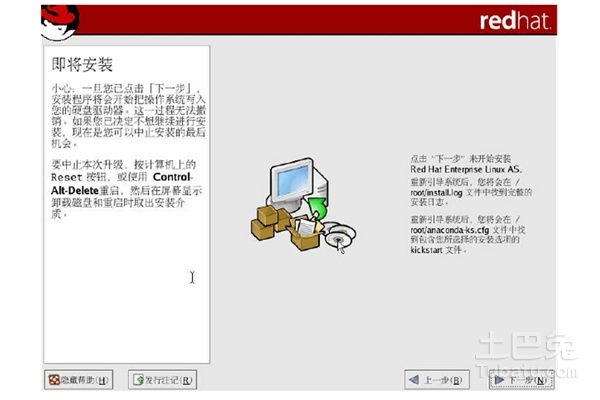Click the bold Control-Alt-Delete text
The image size is (600, 400).
[x=122, y=183]
